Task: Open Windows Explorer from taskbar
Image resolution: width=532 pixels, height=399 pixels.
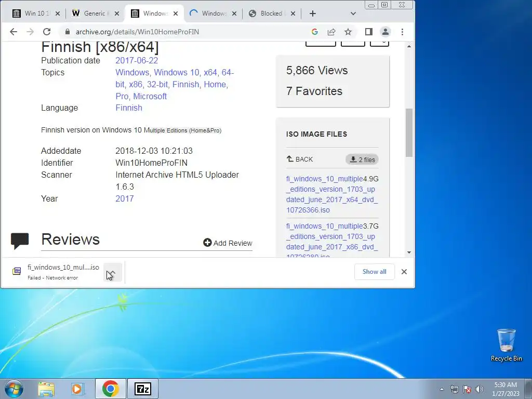Action: tap(46, 389)
